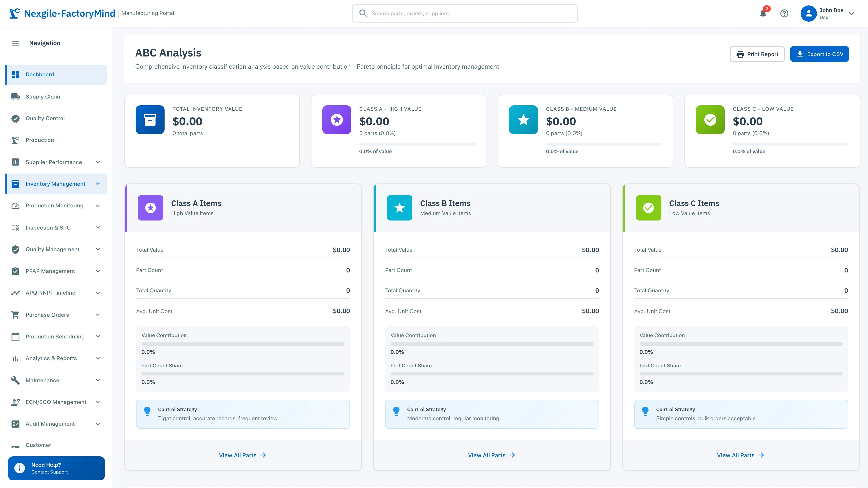Viewport: 868px width, 488px height.
Task: Click Class A Value Contribution progress bar
Action: [x=243, y=343]
